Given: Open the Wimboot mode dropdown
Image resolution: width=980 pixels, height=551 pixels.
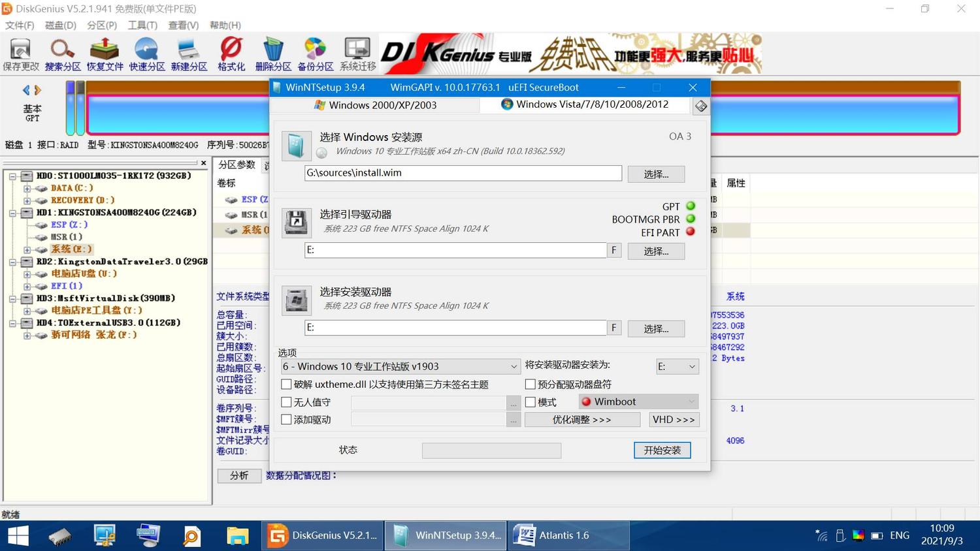Looking at the screenshot, I should (x=639, y=401).
